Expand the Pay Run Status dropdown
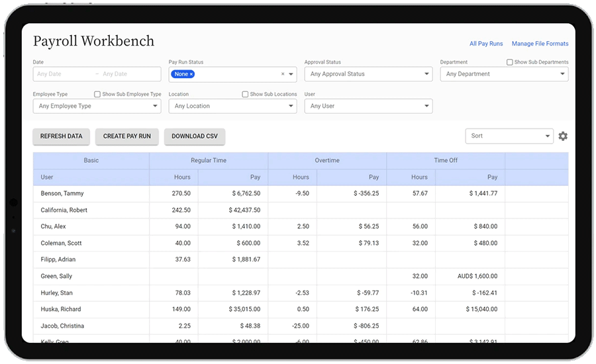 point(291,74)
